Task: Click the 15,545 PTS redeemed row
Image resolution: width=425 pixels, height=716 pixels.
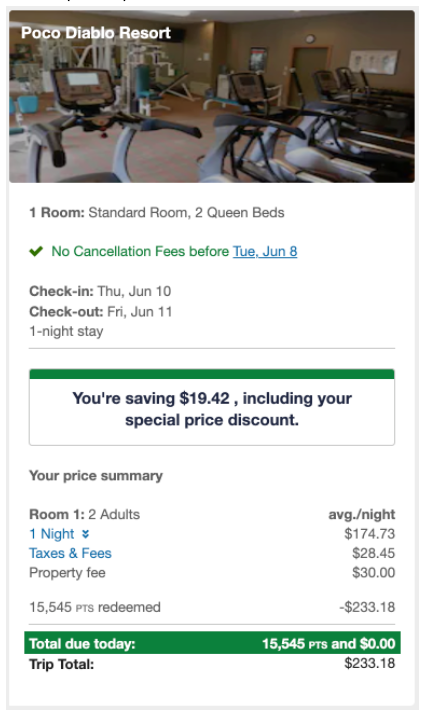Action: (212, 607)
